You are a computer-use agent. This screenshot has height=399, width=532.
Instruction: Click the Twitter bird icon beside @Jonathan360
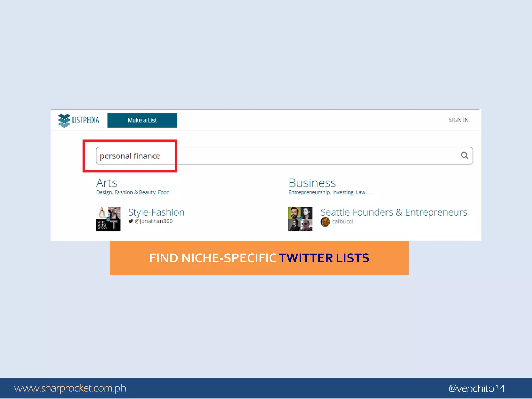(x=131, y=221)
